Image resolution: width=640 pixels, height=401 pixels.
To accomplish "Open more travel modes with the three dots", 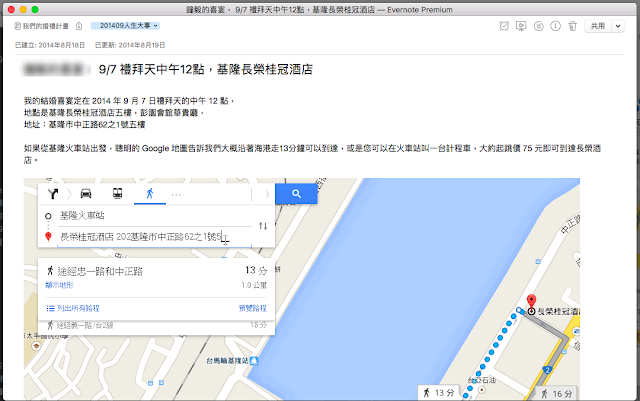I will tap(176, 195).
